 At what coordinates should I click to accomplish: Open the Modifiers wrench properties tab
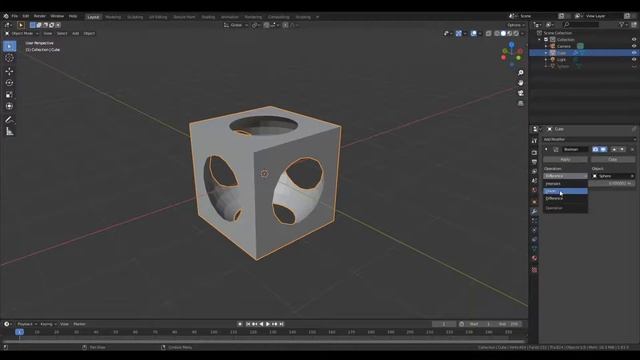534,211
